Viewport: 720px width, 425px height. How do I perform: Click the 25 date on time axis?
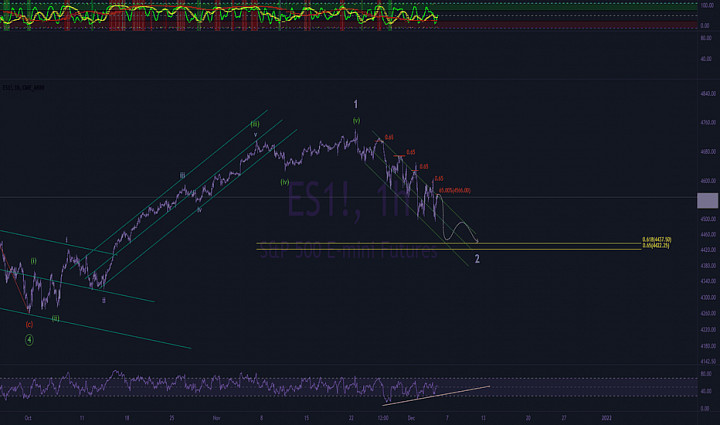click(x=172, y=418)
